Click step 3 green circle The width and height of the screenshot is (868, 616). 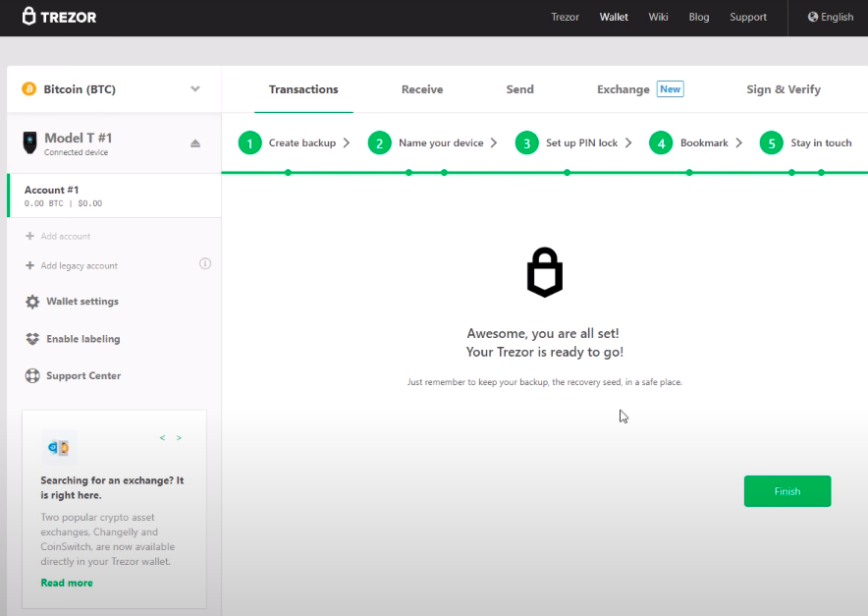pos(526,143)
